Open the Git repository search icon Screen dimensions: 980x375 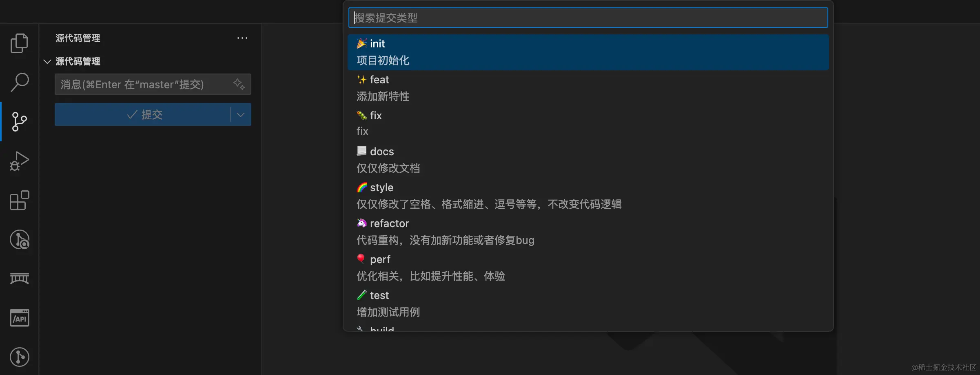point(19,240)
